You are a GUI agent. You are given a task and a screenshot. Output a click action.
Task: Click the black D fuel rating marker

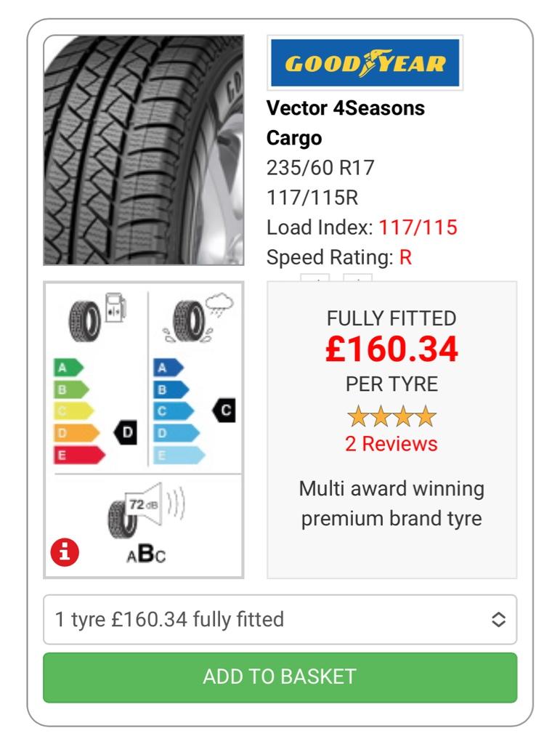126,432
